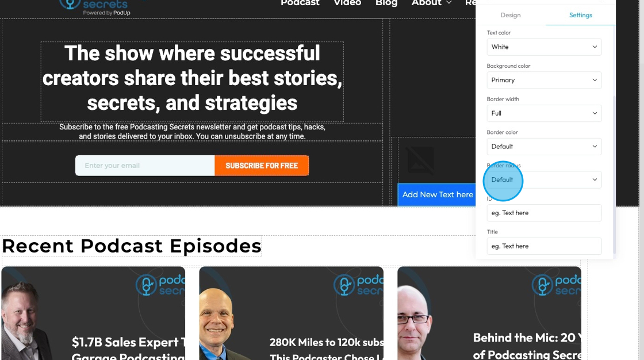Open the Podcast nav menu item
The height and width of the screenshot is (360, 644).
tap(300, 3)
